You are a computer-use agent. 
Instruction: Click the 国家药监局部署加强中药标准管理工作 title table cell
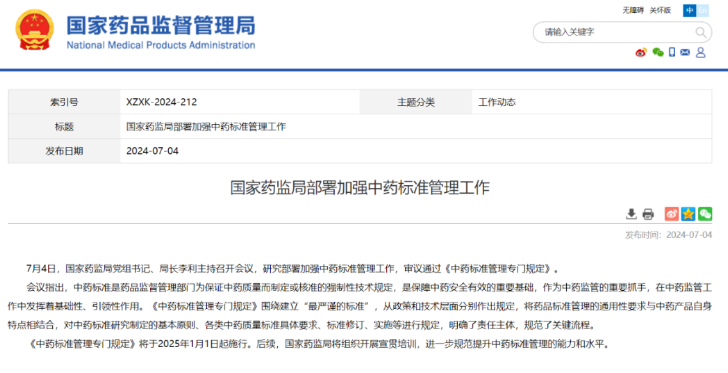[416, 126]
